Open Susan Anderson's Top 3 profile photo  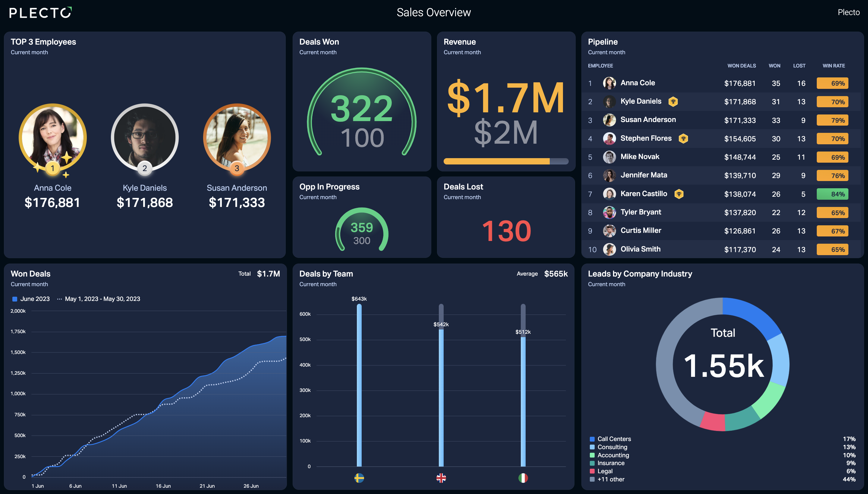pyautogui.click(x=237, y=137)
